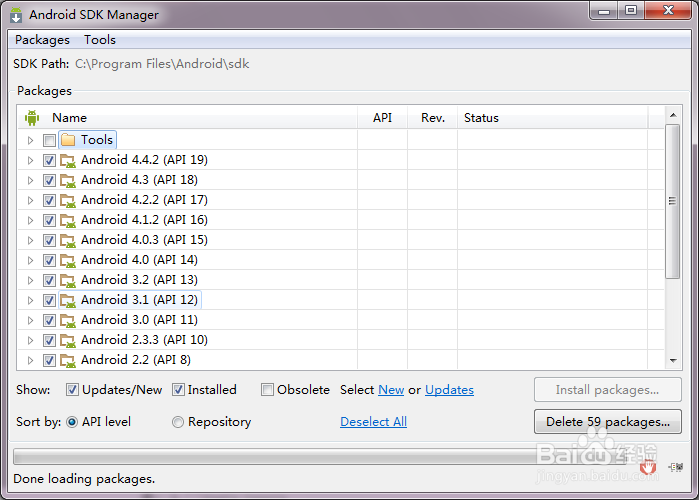Select the Sort by API level radio button

coord(72,422)
